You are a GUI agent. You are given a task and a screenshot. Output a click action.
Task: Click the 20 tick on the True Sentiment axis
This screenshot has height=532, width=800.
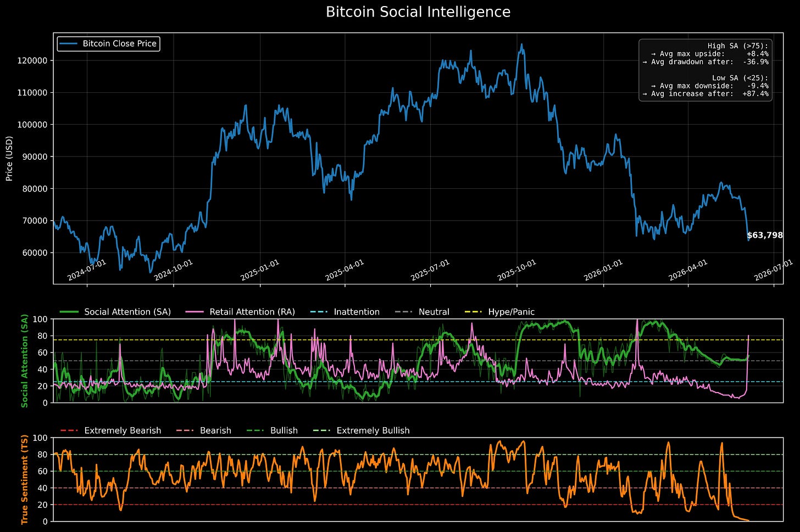click(43, 505)
